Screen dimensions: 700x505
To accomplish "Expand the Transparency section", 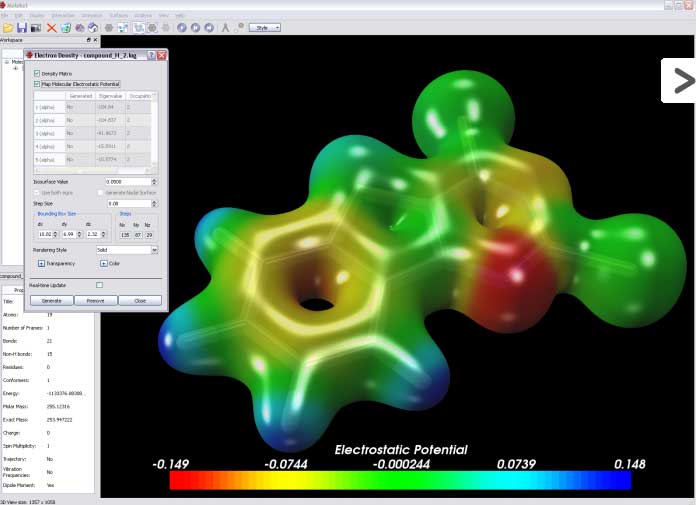I will pos(41,263).
